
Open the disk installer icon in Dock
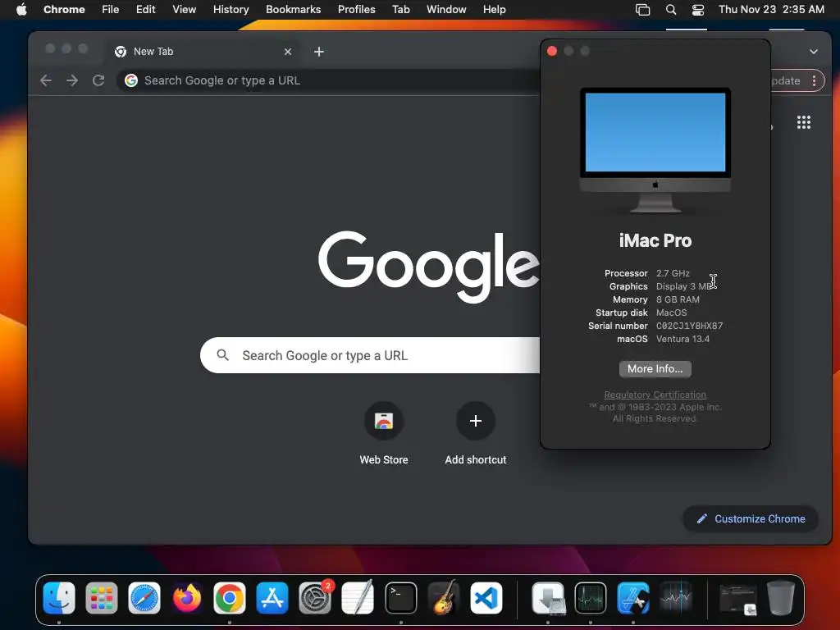(548, 597)
